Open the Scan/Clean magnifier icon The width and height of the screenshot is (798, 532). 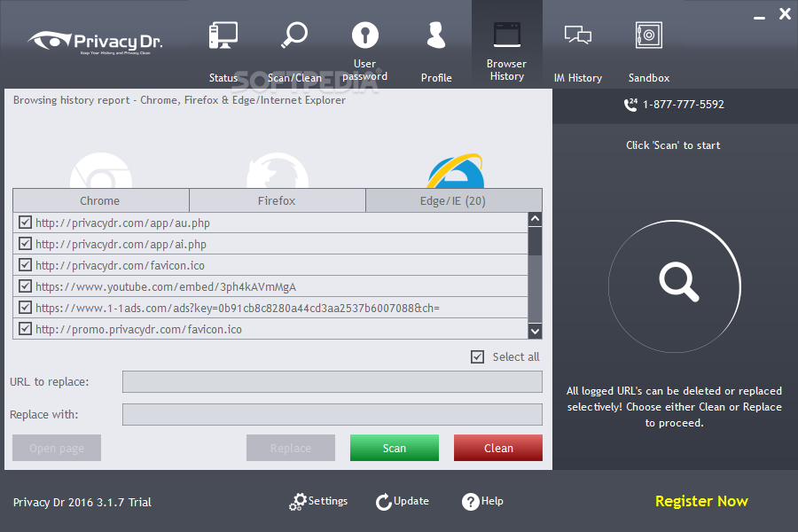(x=294, y=35)
